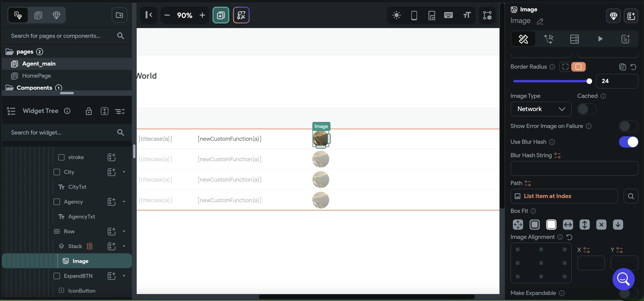
Task: Open the HomePage page
Action: [37, 76]
